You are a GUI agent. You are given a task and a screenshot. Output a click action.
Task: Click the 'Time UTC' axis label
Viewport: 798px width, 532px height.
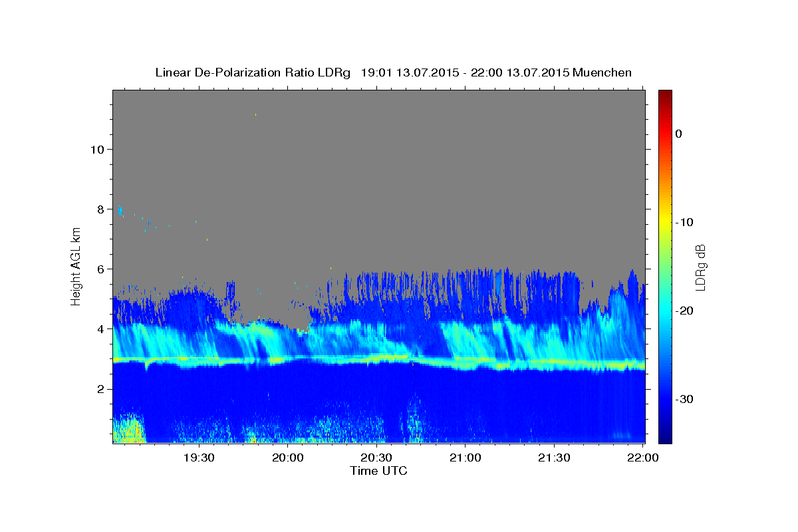tap(378, 471)
